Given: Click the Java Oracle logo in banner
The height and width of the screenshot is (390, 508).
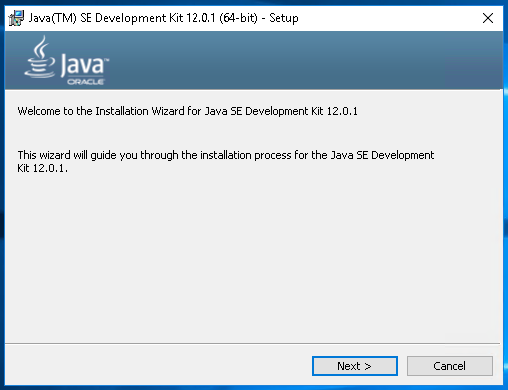Looking at the screenshot, I should (x=66, y=61).
